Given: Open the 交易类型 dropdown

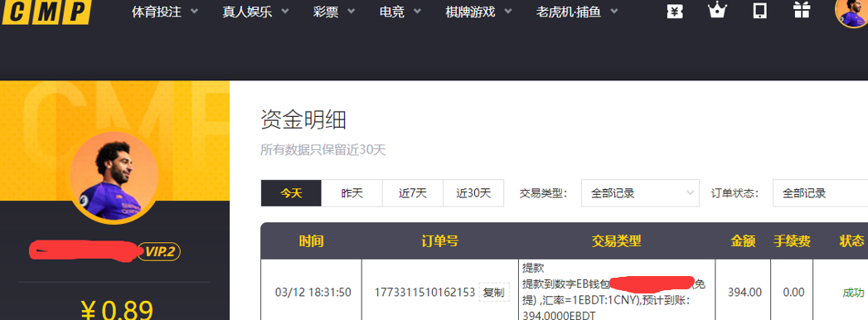Looking at the screenshot, I should pyautogui.click(x=641, y=193).
